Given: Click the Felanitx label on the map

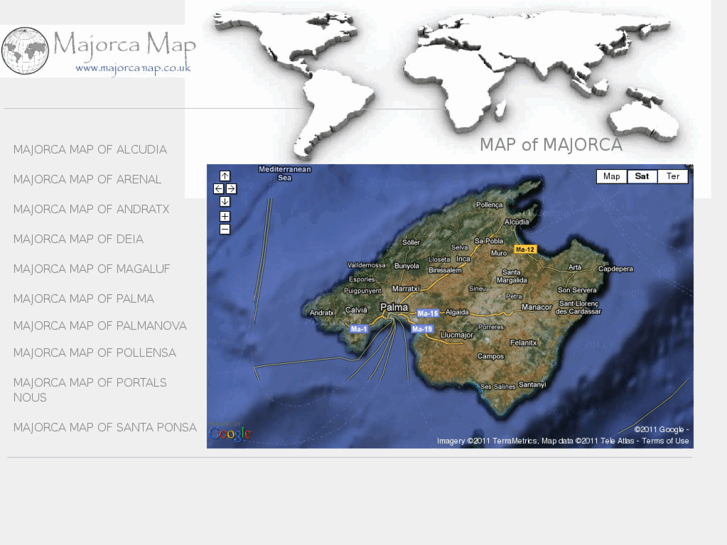Looking at the screenshot, I should click(523, 343).
